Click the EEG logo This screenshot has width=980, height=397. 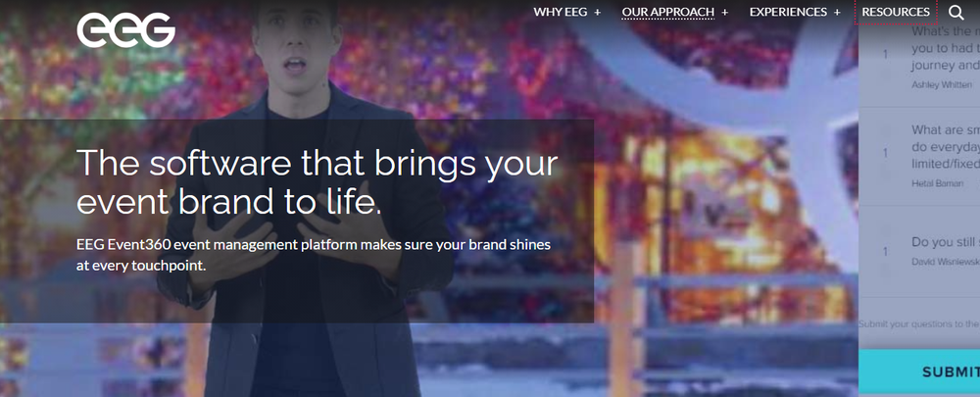click(126, 29)
